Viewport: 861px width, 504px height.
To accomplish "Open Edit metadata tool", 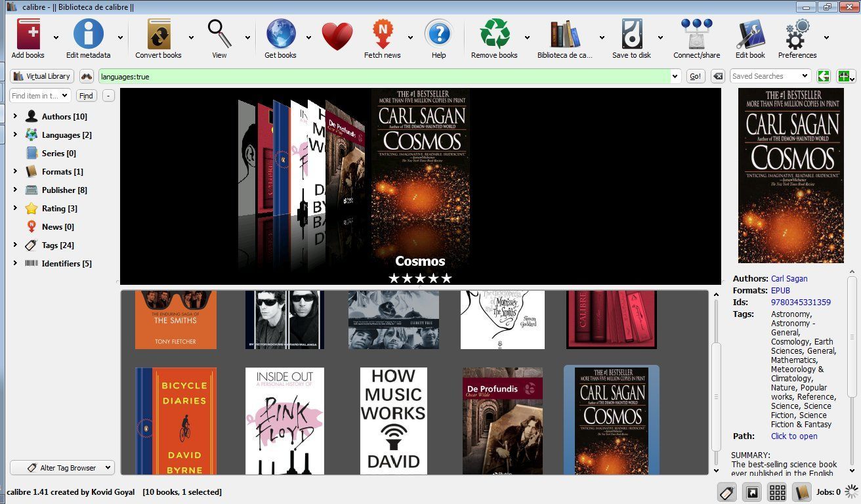I will point(89,34).
